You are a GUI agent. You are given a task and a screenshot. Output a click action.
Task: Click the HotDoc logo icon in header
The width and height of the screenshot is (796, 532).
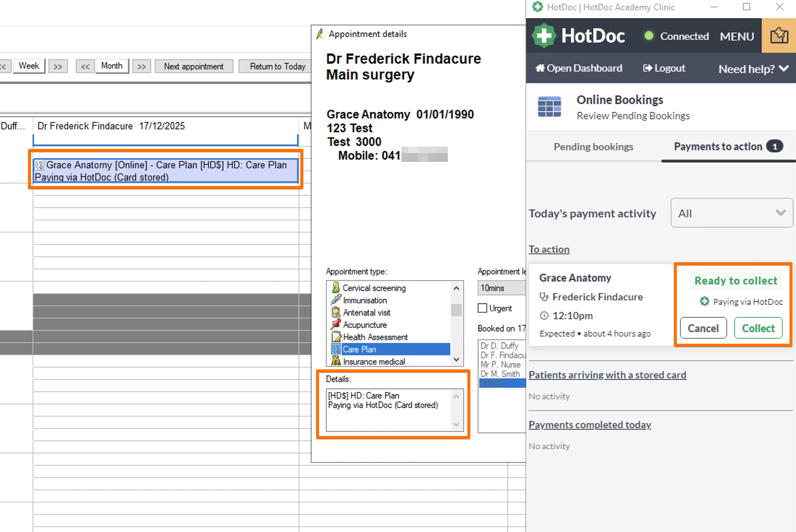point(544,36)
